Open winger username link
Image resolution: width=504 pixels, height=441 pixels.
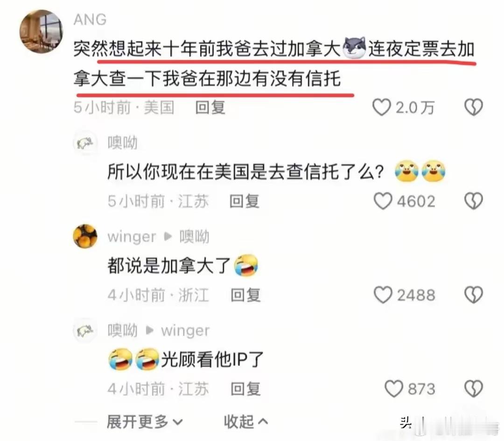(x=132, y=237)
